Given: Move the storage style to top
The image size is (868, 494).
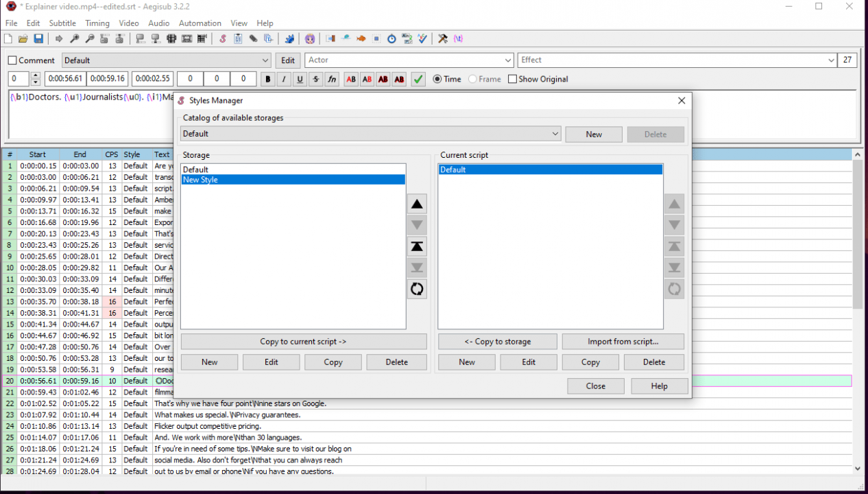Looking at the screenshot, I should (x=417, y=246).
